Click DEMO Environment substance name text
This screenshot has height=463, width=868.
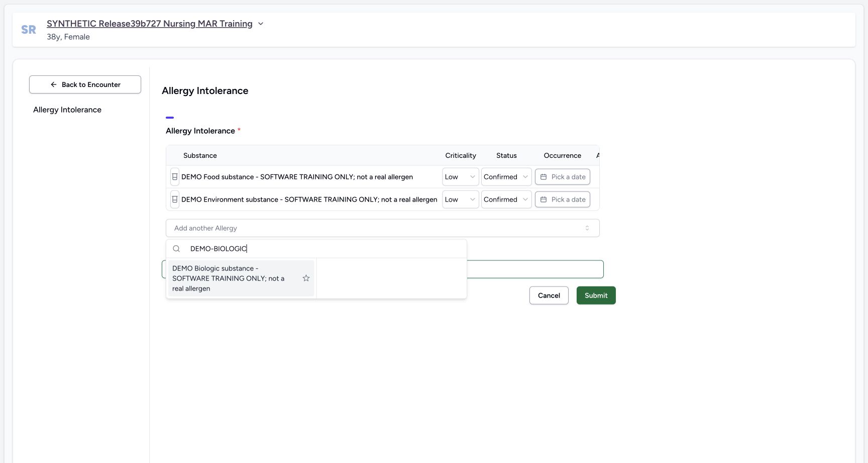point(309,200)
